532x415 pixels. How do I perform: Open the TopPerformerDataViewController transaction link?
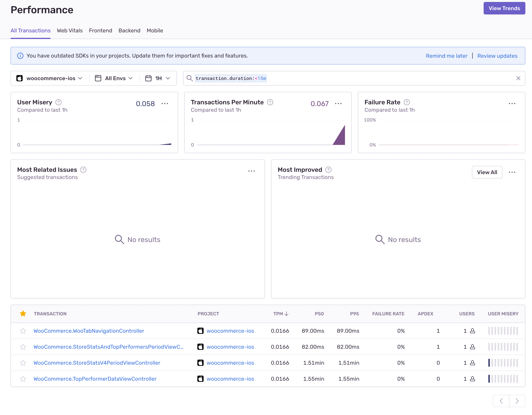[x=95, y=379]
